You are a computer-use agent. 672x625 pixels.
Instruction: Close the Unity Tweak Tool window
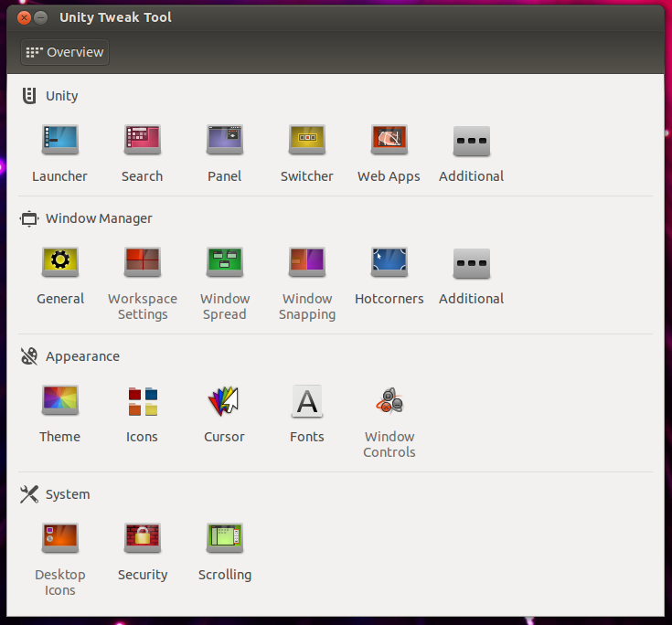click(x=24, y=17)
